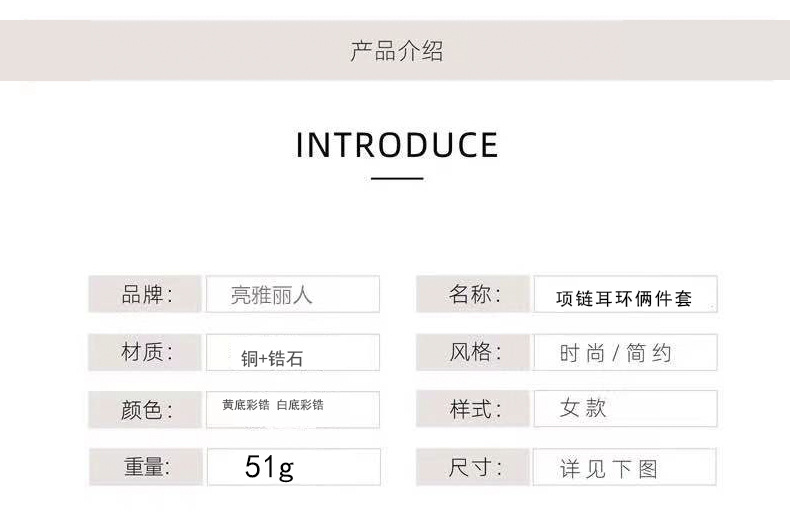The height and width of the screenshot is (519, 790).
Task: Select the 颜色 label cell
Action: click(146, 410)
